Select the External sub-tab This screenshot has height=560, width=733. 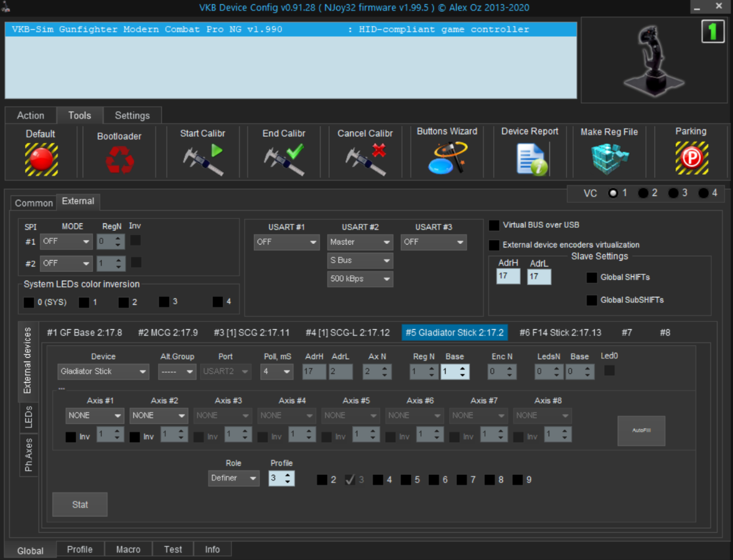pyautogui.click(x=78, y=201)
